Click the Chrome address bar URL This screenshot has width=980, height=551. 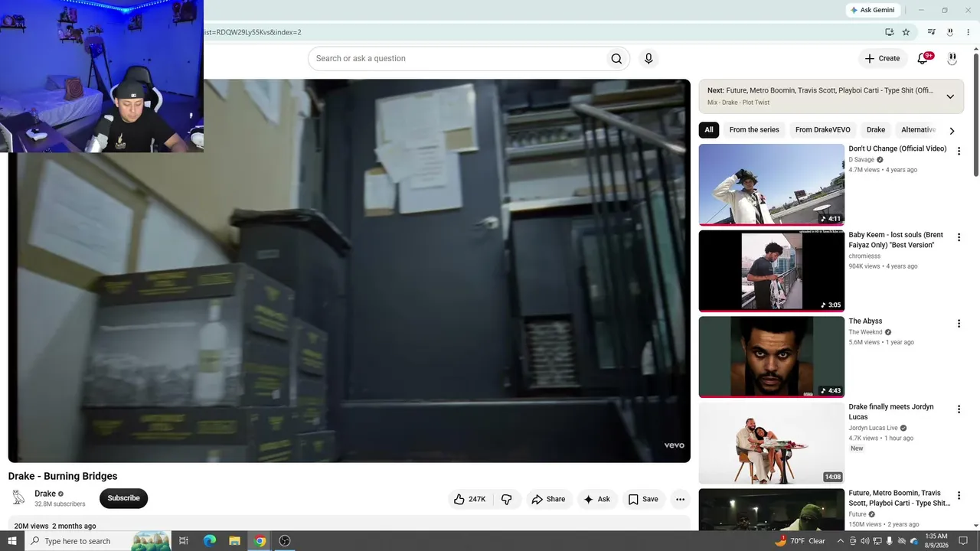point(253,32)
